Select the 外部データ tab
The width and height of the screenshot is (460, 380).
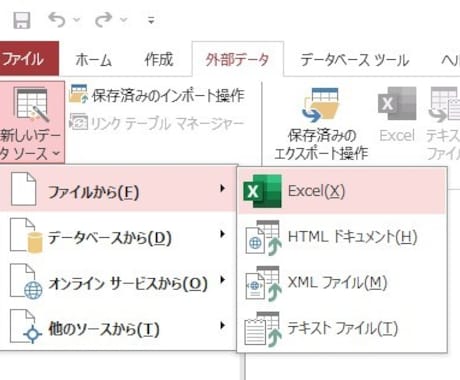tap(237, 59)
